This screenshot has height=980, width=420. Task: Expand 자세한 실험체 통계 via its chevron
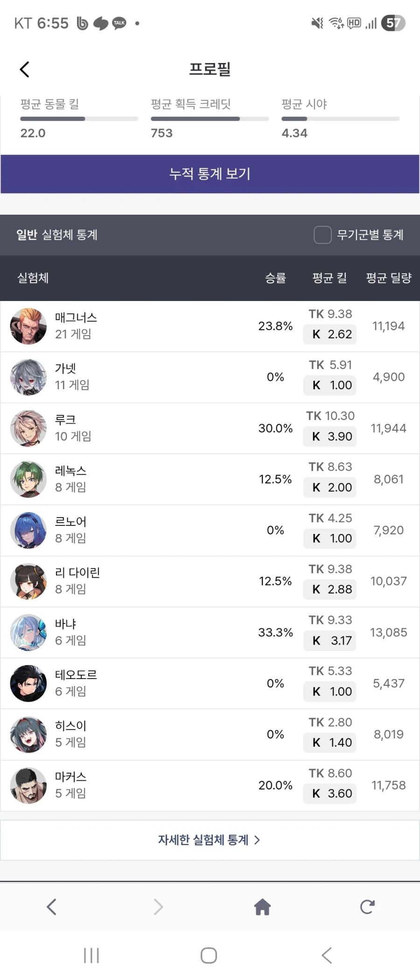(x=257, y=840)
